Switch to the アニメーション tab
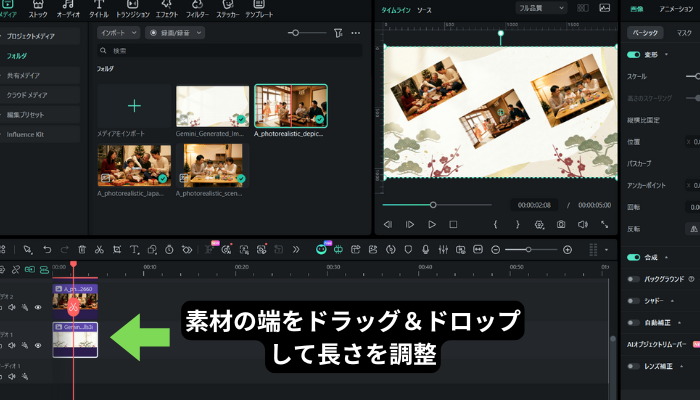Image resolution: width=700 pixels, height=400 pixels. pos(676,9)
